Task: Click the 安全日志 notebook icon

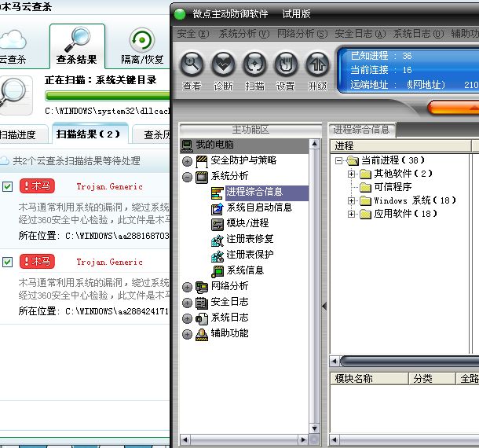Action: (202, 303)
